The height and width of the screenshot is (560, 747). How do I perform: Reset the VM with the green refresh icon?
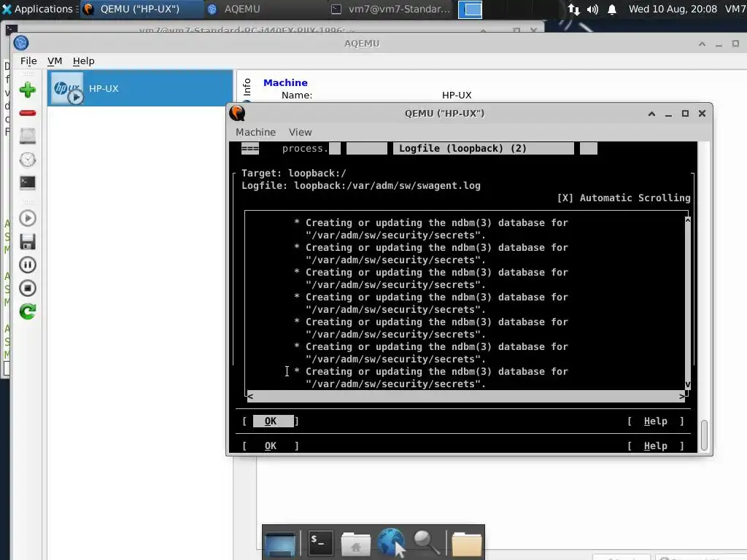pos(28,311)
